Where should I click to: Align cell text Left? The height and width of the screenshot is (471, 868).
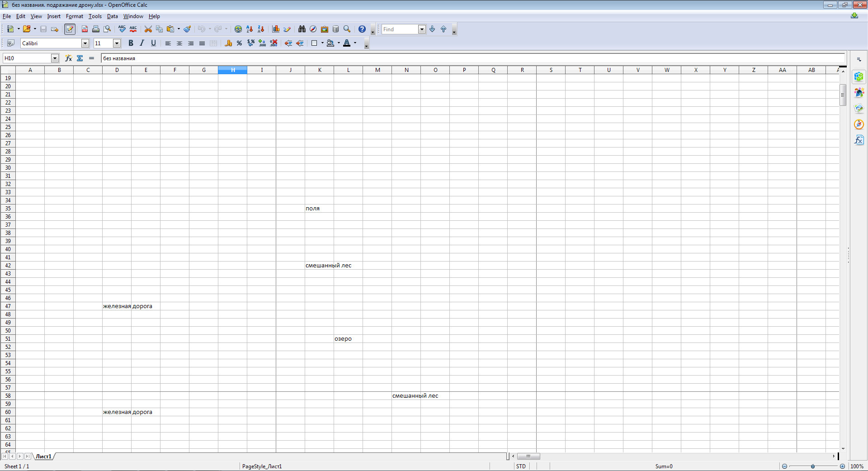168,43
